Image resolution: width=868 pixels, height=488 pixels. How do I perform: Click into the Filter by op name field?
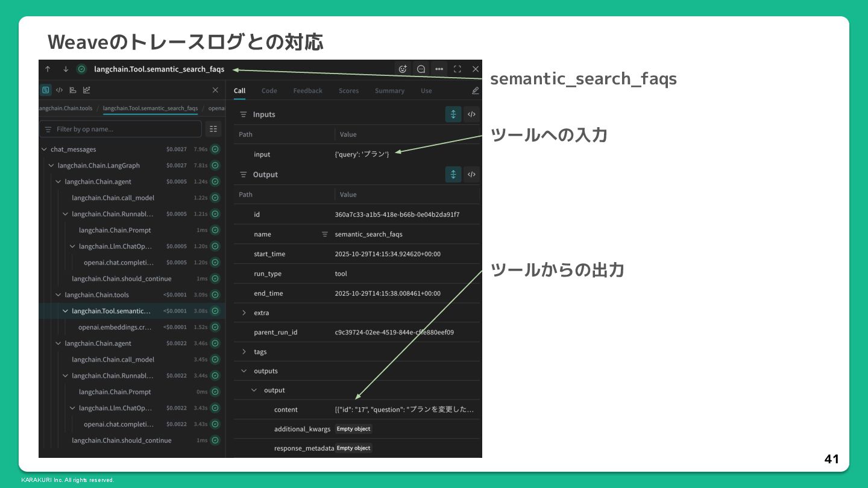(121, 129)
